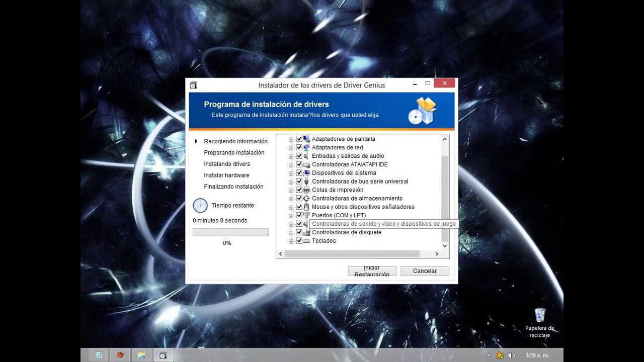Image resolution: width=644 pixels, height=362 pixels.
Task: Expand the Teclados node
Action: point(291,241)
